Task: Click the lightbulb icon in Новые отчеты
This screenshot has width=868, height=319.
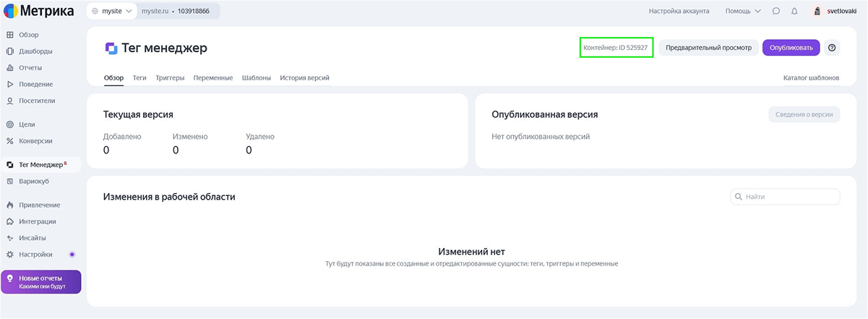Action: tap(10, 278)
